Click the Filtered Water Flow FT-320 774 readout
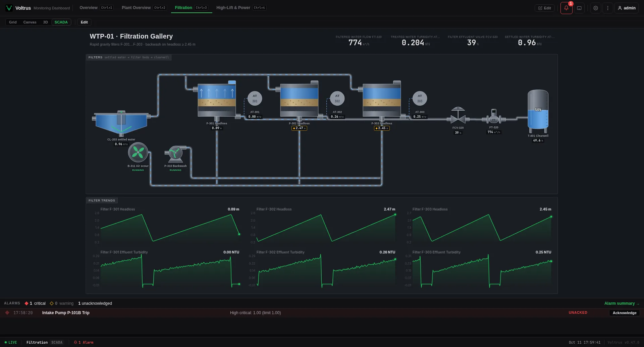The height and width of the screenshot is (347, 644). pos(359,41)
